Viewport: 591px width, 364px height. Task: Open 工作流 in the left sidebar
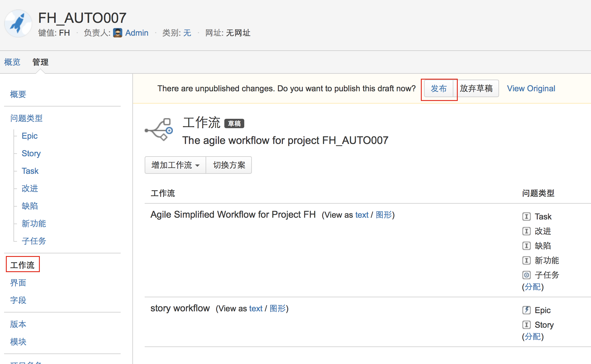click(x=22, y=265)
